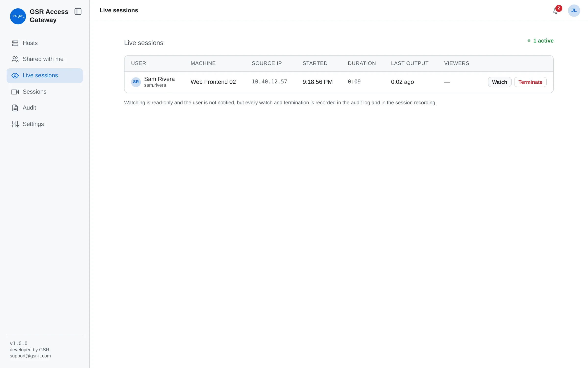Click the duration value 0:09
Screen dimensions: 588x368
click(354, 82)
